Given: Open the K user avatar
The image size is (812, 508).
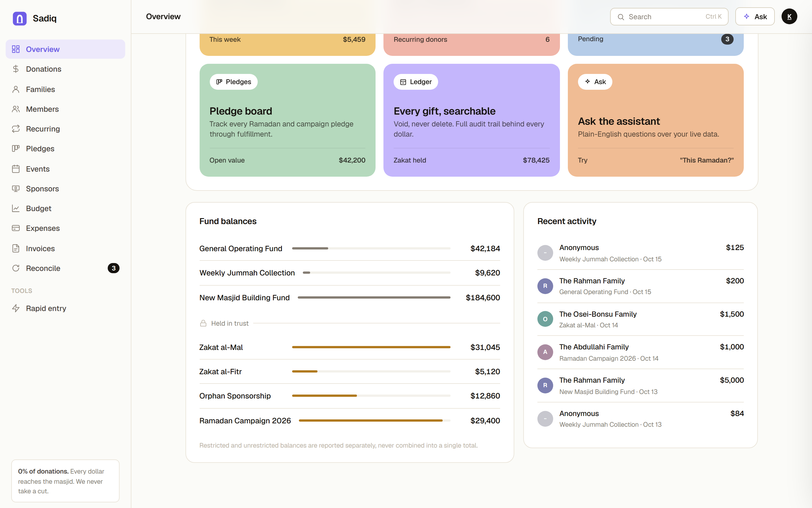Looking at the screenshot, I should 789,16.
